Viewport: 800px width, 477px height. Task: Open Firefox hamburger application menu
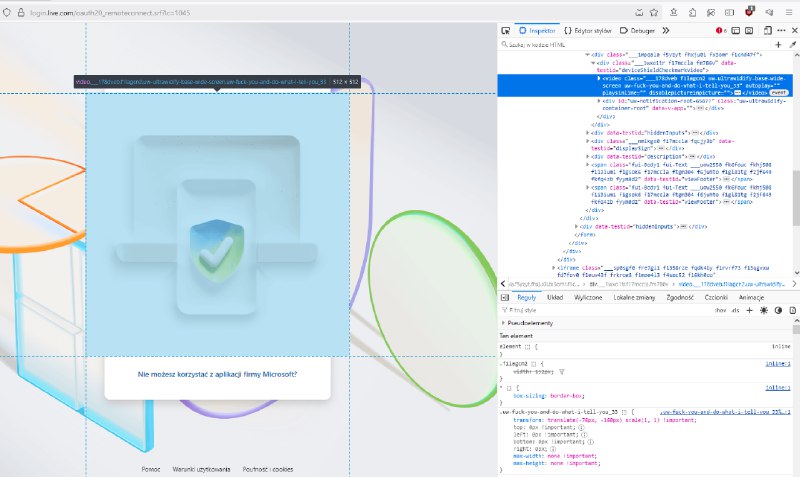pyautogui.click(x=789, y=12)
